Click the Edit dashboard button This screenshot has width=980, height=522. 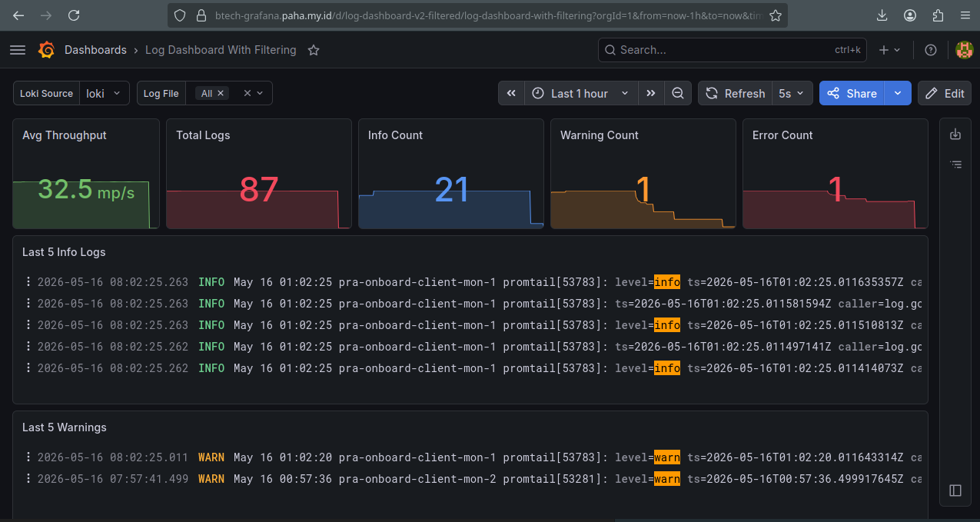pyautogui.click(x=945, y=93)
